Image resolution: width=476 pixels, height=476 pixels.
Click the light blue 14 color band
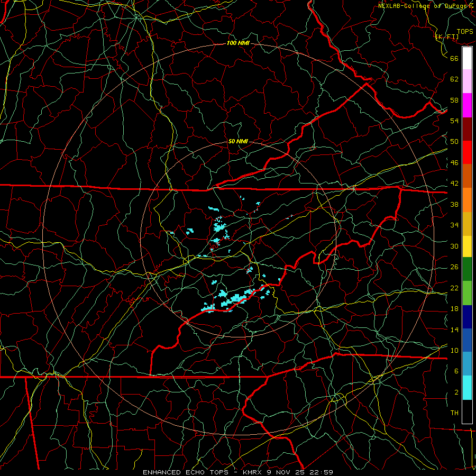pyautogui.click(x=467, y=364)
